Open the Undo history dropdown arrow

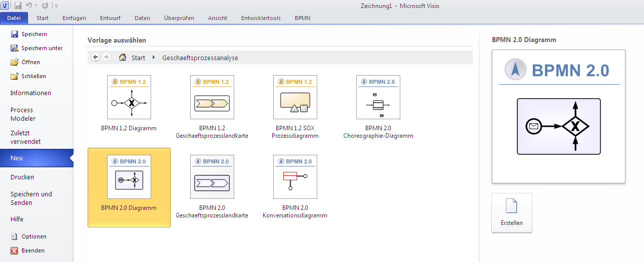coord(36,6)
